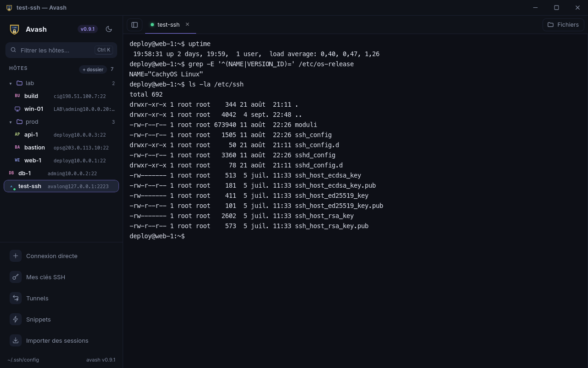
Task: Click the WE badge of web-1
Action: pos(17,161)
